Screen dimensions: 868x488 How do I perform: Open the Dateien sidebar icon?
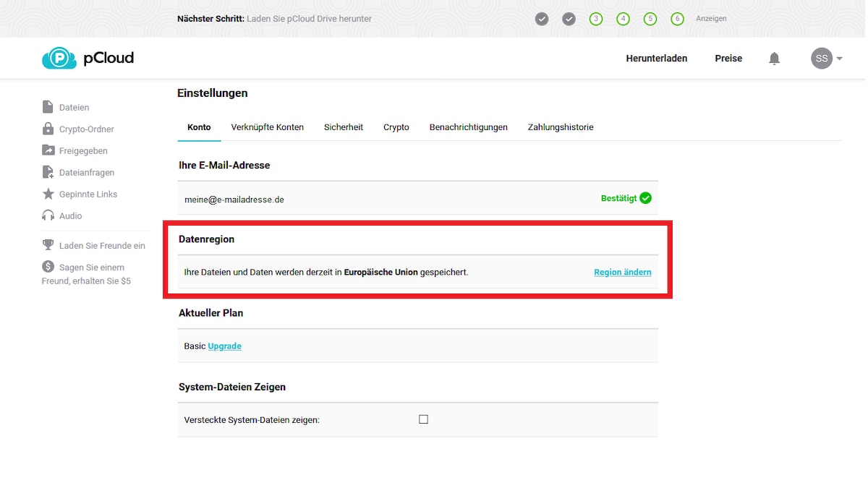tap(48, 107)
